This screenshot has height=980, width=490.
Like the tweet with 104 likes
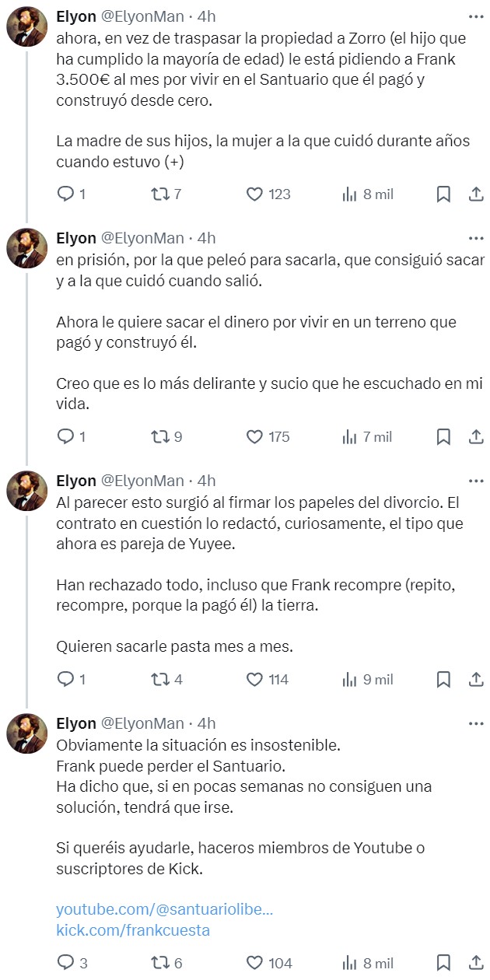(257, 961)
